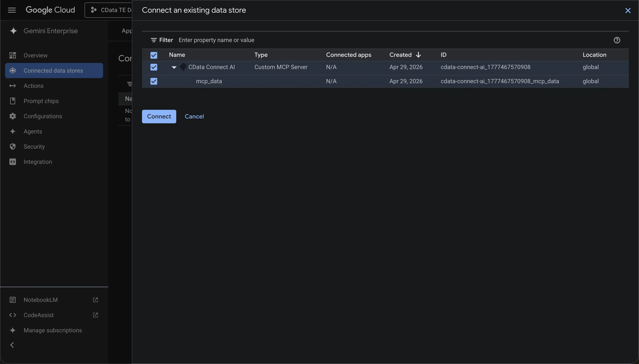Viewport: 639px width, 364px height.
Task: Click the Gemini Enterprise sparkle icon
Action: (x=13, y=31)
